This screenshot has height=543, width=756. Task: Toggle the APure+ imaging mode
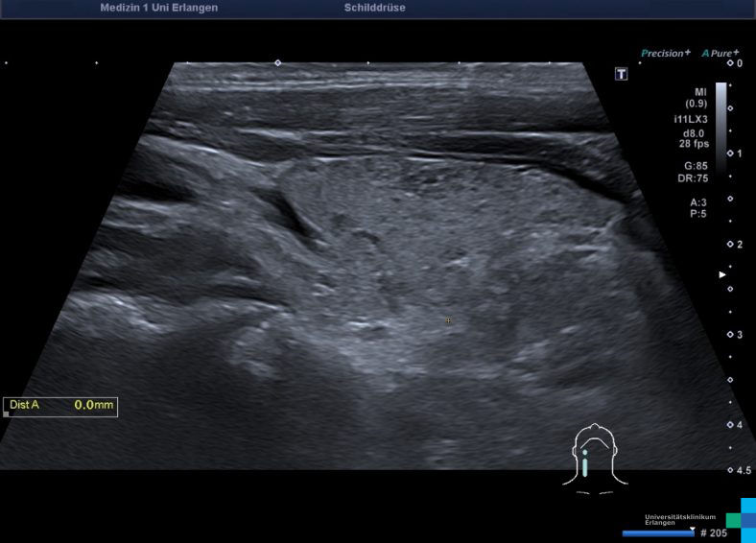click(x=720, y=54)
